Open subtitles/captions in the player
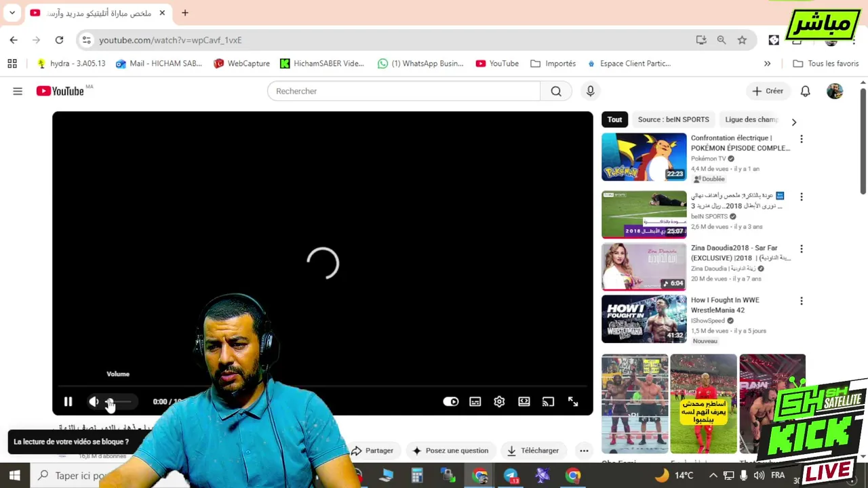Screen dimensions: 868x488 (x=475, y=402)
